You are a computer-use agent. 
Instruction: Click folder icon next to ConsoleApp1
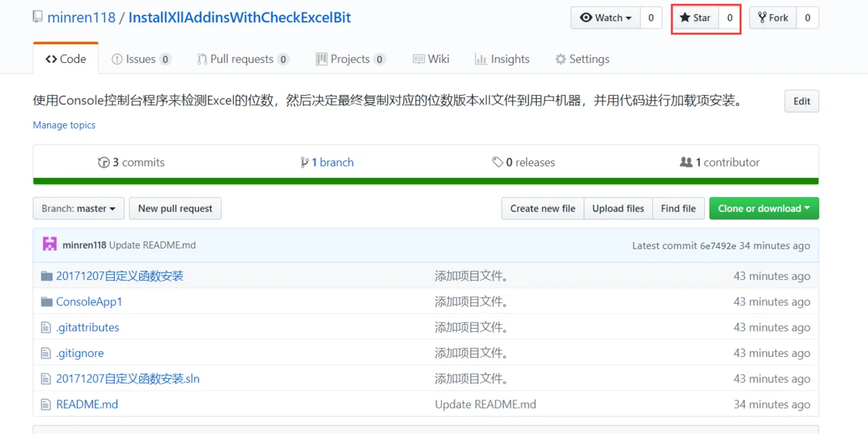tap(47, 302)
